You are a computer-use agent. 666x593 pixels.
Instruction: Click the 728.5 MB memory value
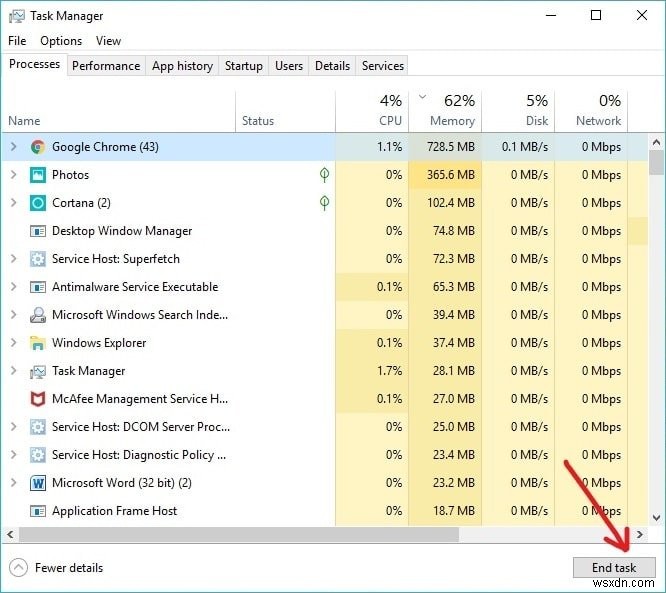[451, 147]
